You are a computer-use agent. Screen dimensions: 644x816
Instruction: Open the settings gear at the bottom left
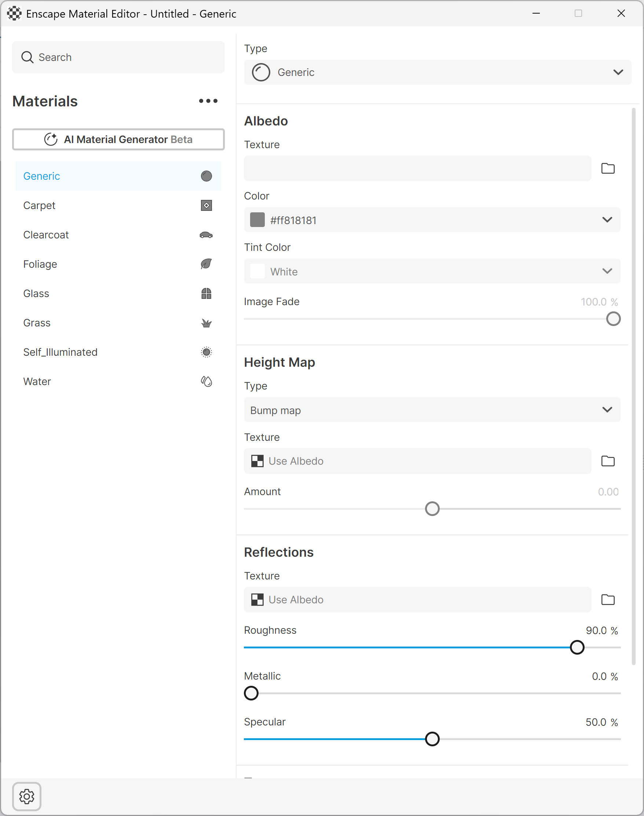pyautogui.click(x=27, y=797)
